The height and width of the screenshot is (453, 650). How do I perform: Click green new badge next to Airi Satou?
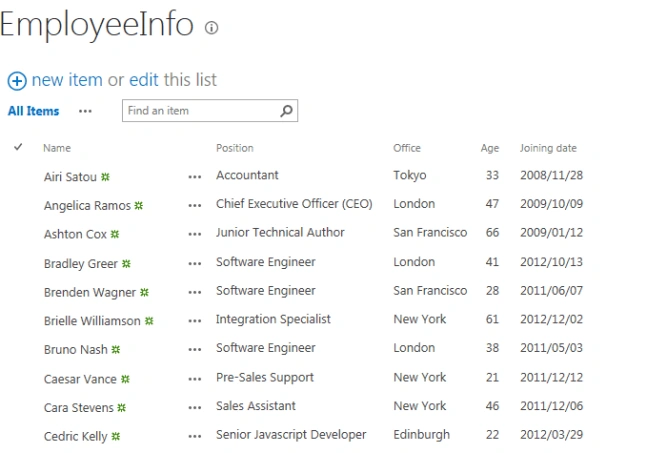coord(106,177)
